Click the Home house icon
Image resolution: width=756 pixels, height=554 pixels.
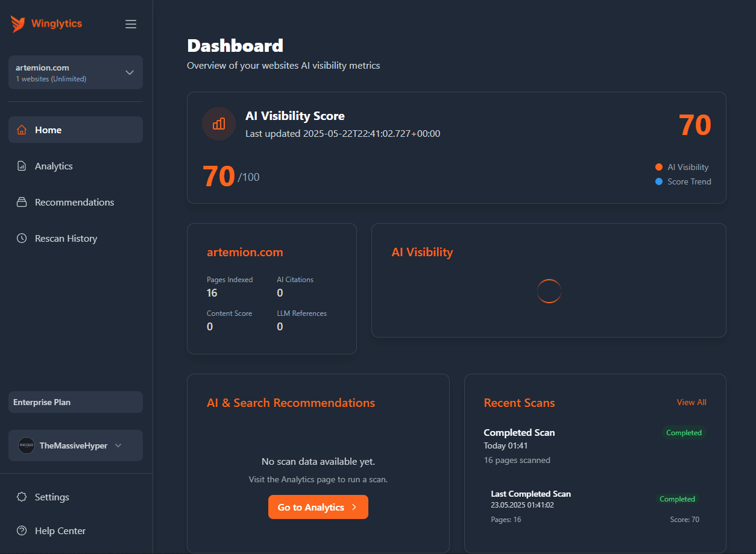22,130
